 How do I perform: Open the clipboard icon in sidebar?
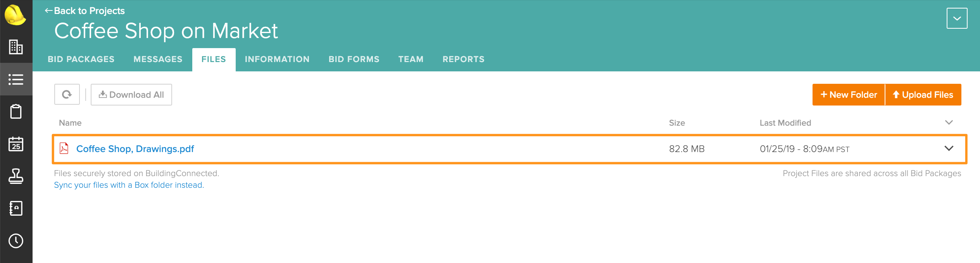click(16, 112)
